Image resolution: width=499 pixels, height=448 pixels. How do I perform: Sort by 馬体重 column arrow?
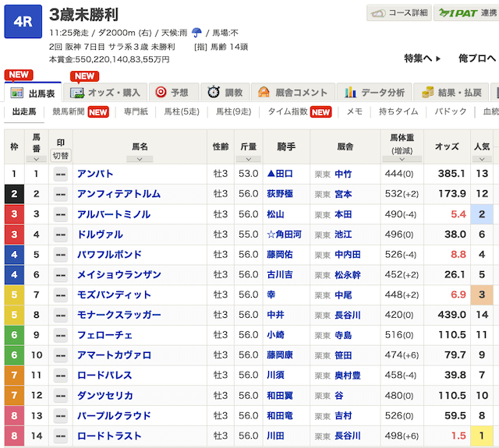click(x=402, y=159)
